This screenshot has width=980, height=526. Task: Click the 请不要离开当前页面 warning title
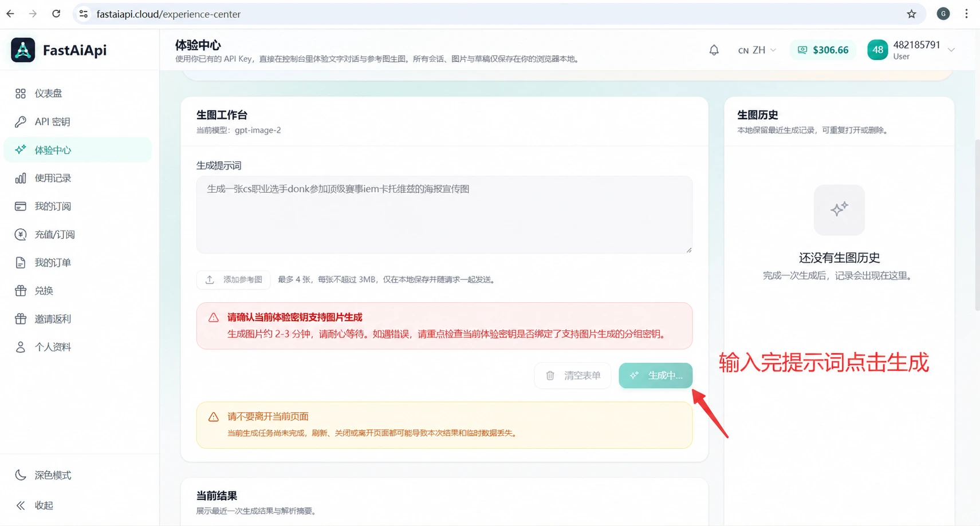[268, 417]
